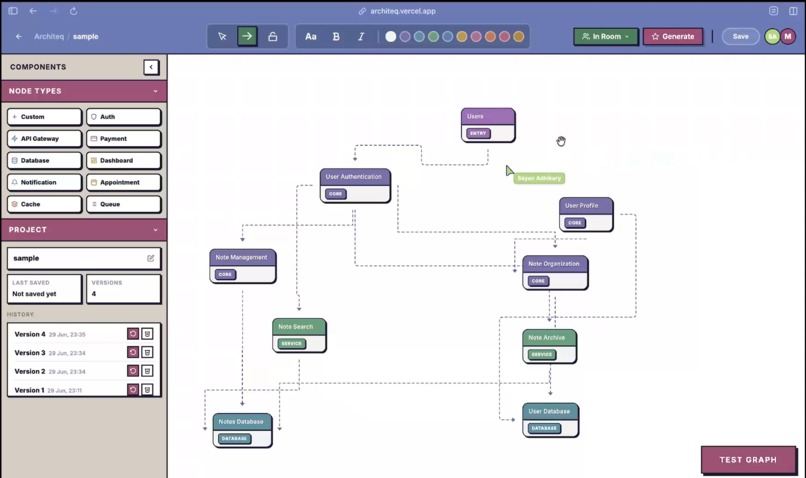The height and width of the screenshot is (478, 806).
Task: Collapse the Components sidebar
Action: 151,67
